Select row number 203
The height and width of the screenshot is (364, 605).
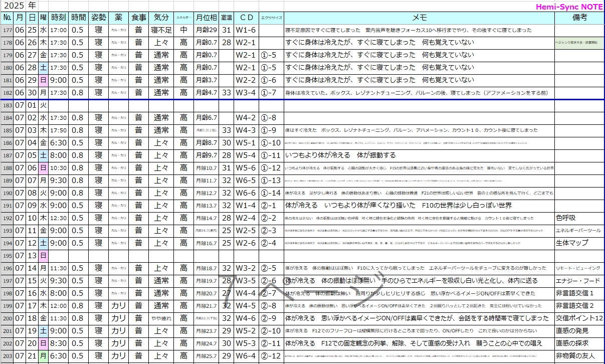tap(7, 356)
